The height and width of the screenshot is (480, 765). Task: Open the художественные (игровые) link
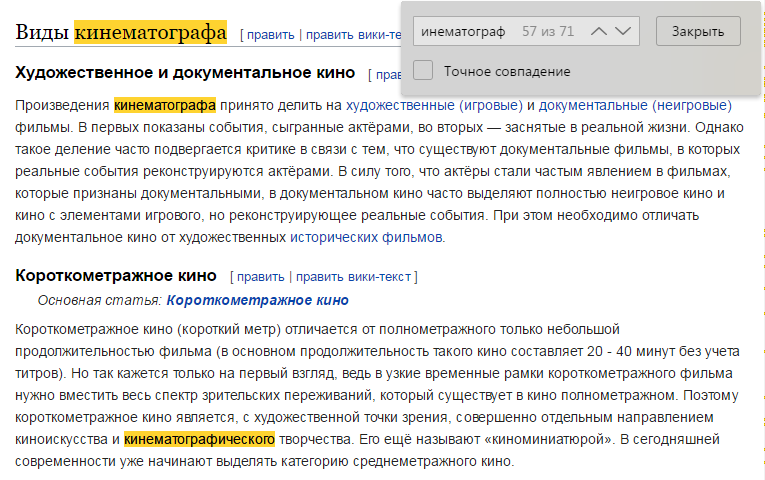pyautogui.click(x=434, y=105)
